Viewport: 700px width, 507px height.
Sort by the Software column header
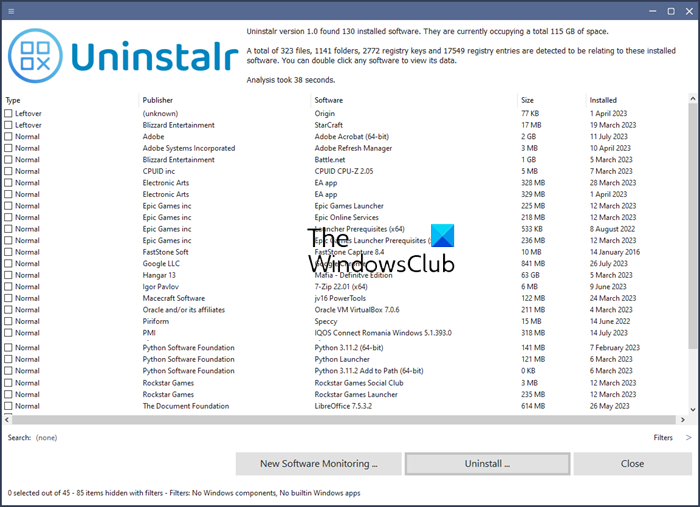coord(329,100)
